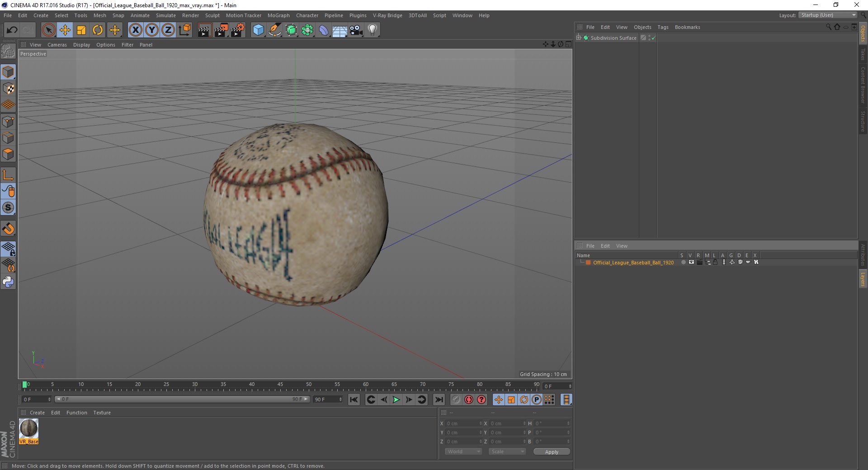Switch to Model mode

[8, 72]
